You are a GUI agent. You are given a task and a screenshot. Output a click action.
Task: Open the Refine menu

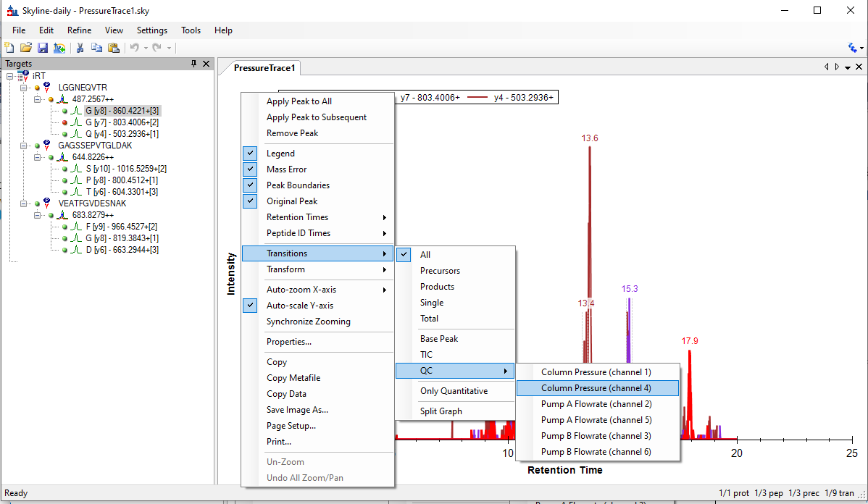coord(79,30)
